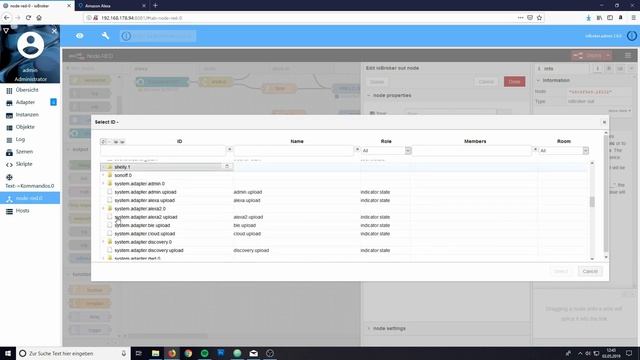Click the ID column header

(x=180, y=141)
